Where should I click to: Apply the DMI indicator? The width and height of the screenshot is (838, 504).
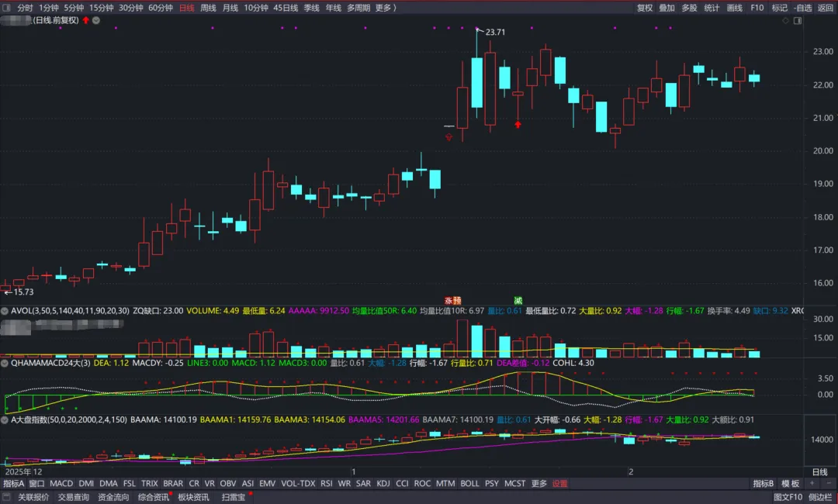86,483
